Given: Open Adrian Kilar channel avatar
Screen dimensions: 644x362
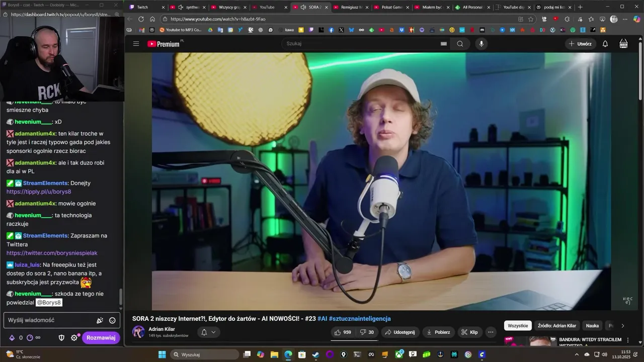Looking at the screenshot, I should pos(138,332).
